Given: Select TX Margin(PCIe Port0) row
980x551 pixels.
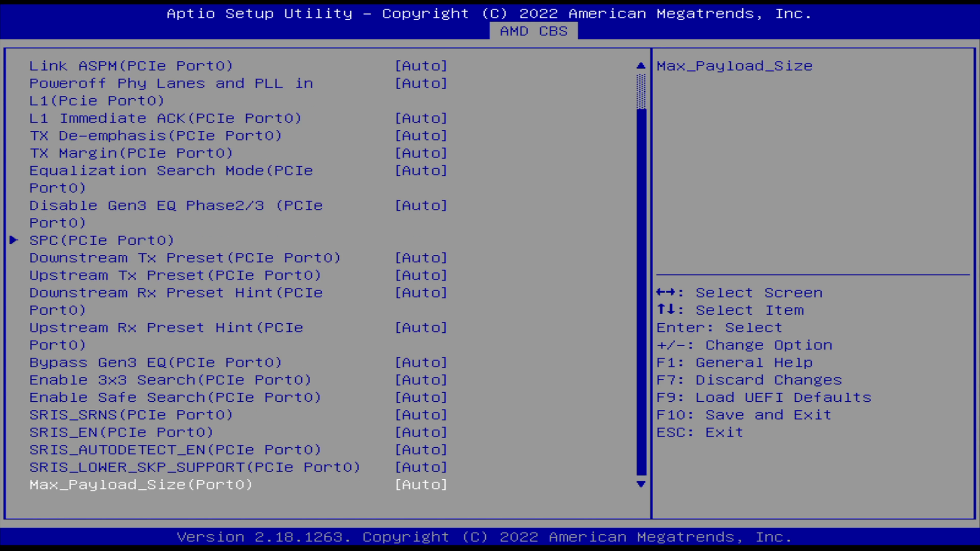Looking at the screenshot, I should 131,153.
